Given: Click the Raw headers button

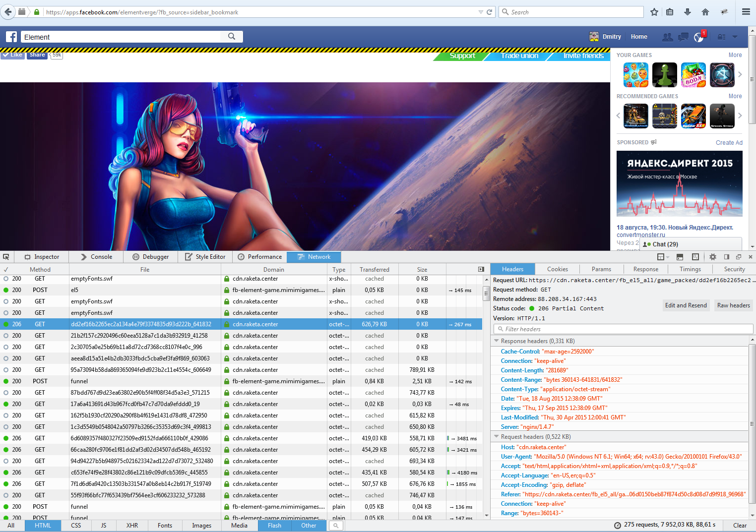Looking at the screenshot, I should click(734, 305).
